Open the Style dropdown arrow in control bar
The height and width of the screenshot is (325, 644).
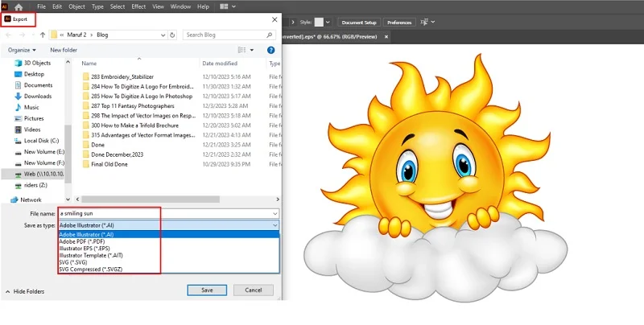tap(328, 23)
